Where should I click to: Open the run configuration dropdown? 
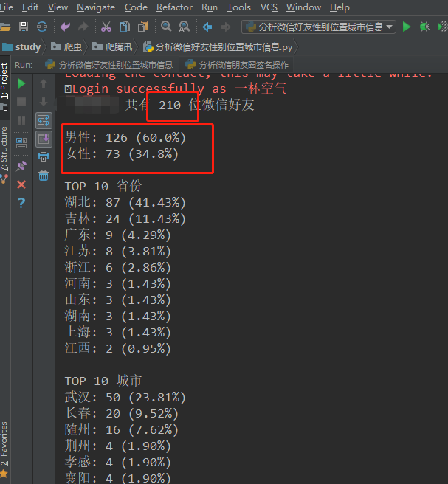(319, 27)
